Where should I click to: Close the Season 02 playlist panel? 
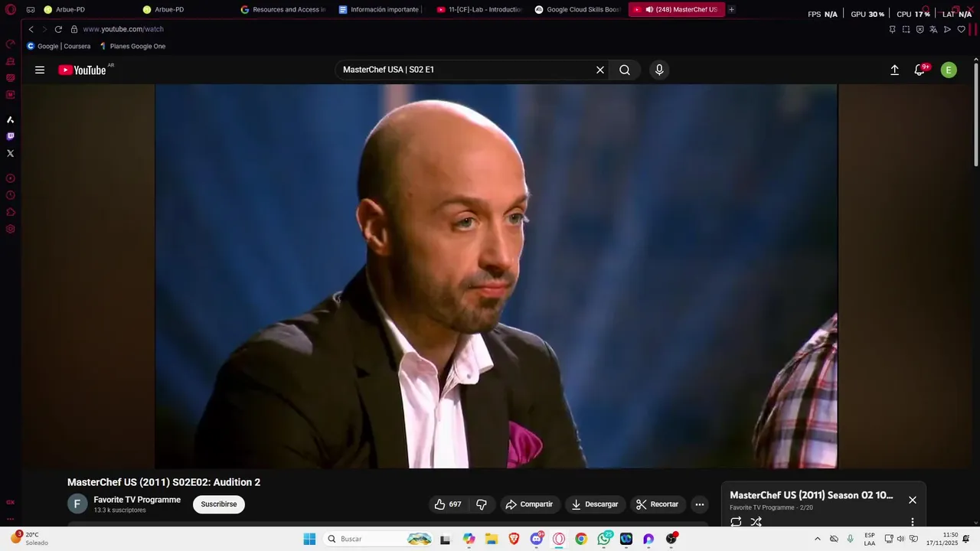pos(913,500)
